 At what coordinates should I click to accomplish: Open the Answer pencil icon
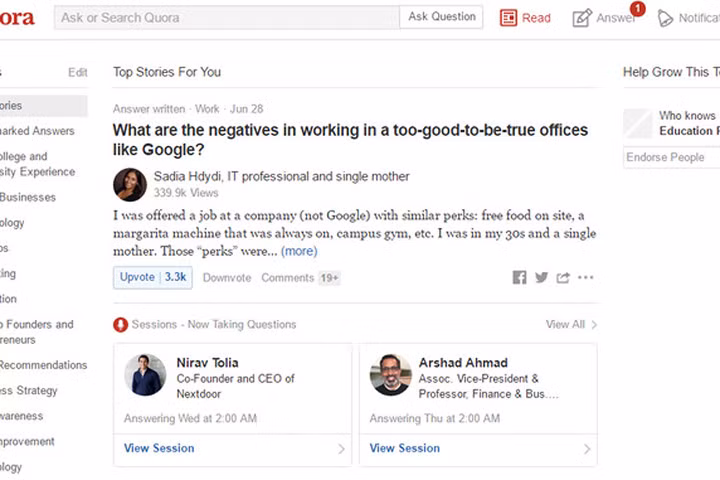582,18
